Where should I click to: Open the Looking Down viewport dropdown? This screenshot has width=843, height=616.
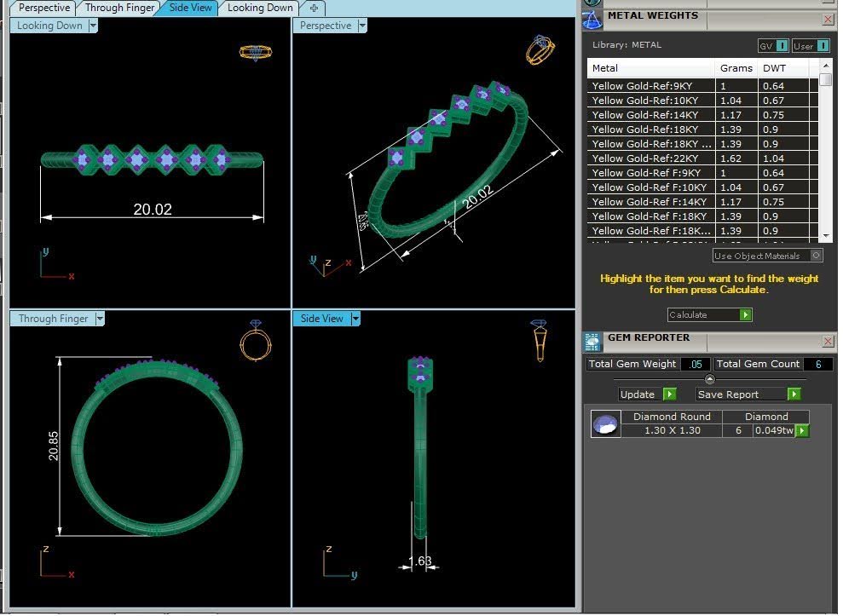[x=92, y=26]
